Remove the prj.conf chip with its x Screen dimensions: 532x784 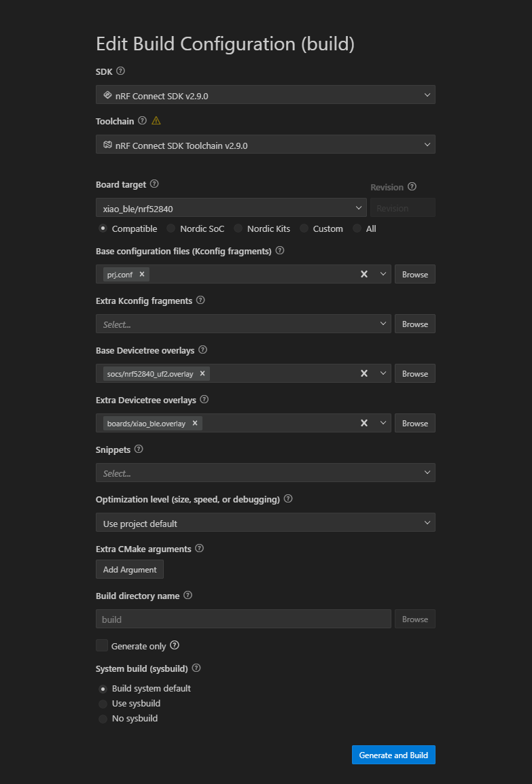pyautogui.click(x=142, y=274)
